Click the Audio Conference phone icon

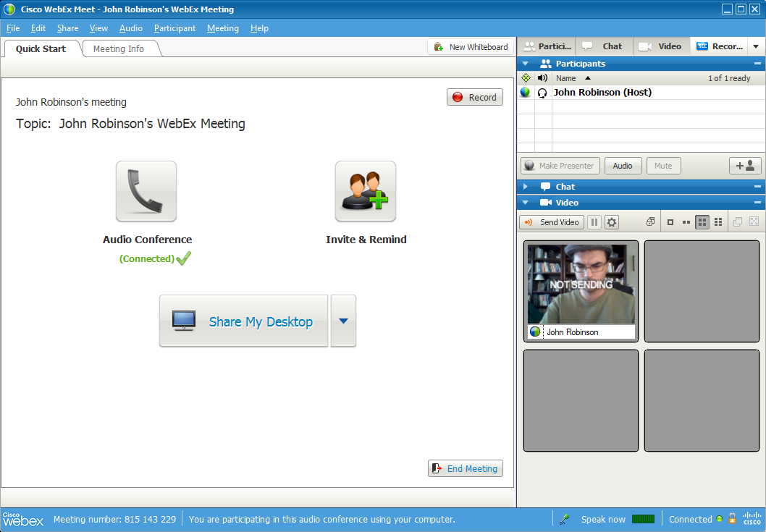[x=146, y=191]
